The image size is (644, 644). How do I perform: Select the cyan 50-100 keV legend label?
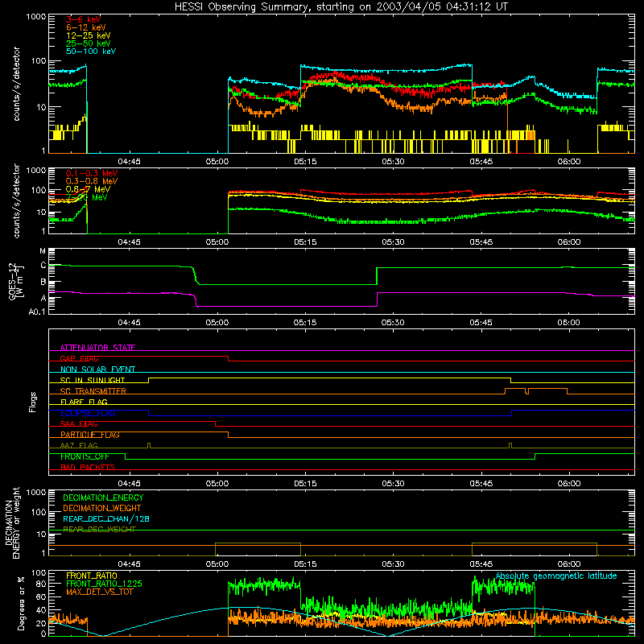click(x=91, y=51)
